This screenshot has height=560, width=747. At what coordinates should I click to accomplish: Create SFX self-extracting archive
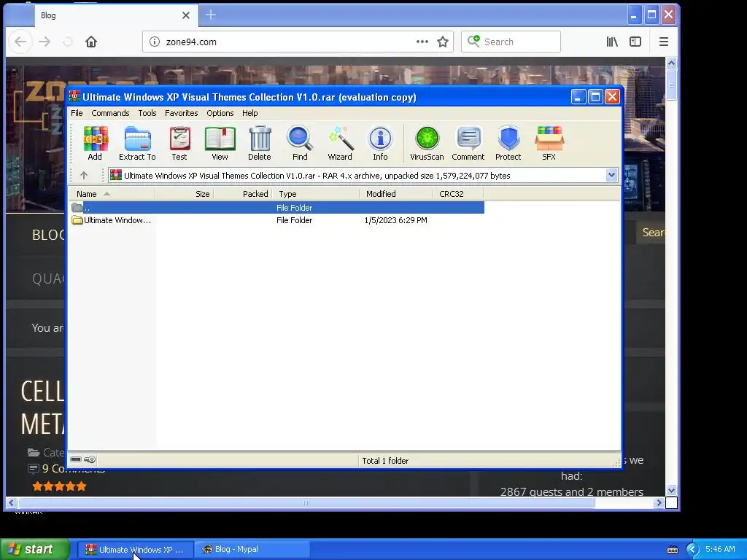point(549,143)
